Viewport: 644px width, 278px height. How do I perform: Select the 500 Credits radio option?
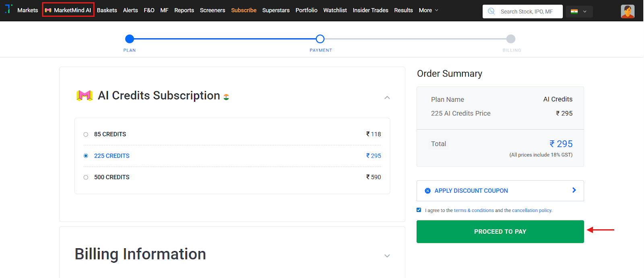pos(86,177)
